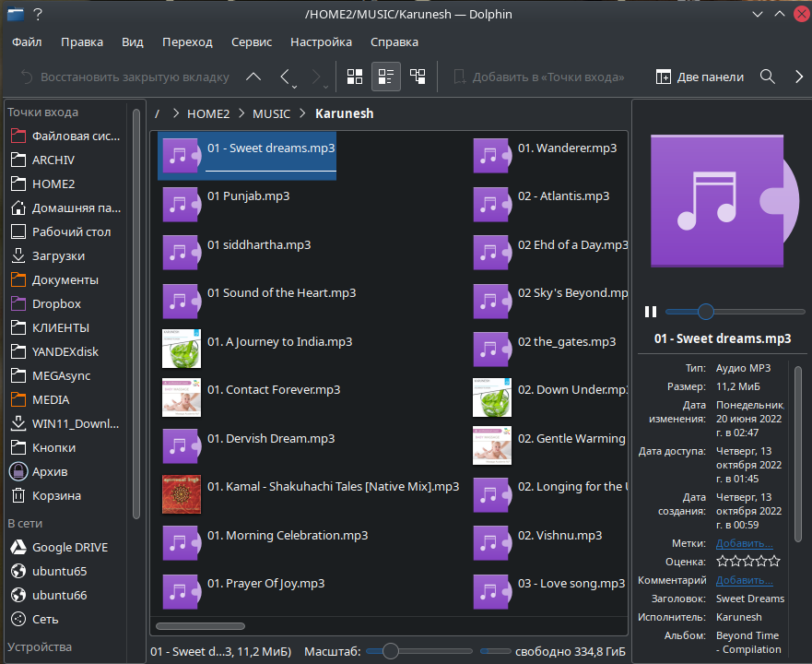Open the Справка menu
Viewport: 812px width, 664px height.
point(394,42)
